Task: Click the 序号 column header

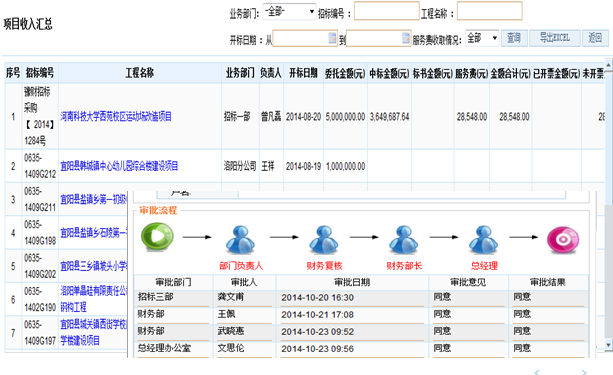Action: [x=13, y=73]
